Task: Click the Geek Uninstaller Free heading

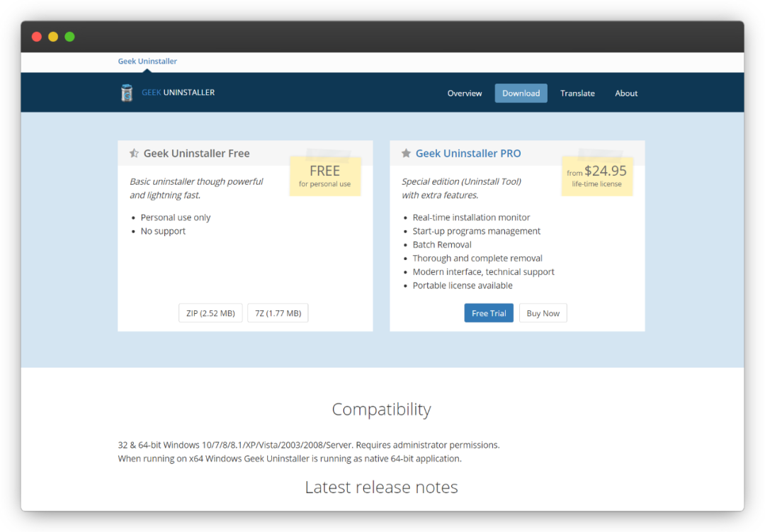Action: (x=197, y=153)
